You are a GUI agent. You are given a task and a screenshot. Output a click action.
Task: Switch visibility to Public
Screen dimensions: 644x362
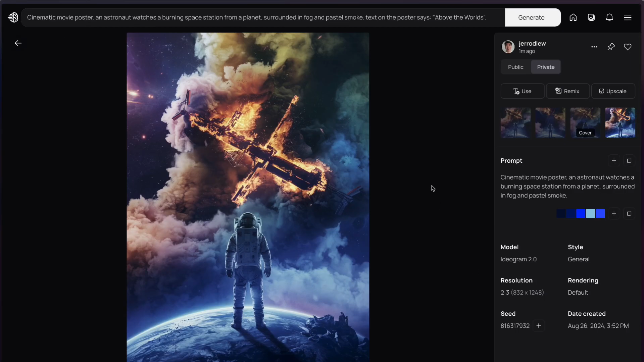pyautogui.click(x=515, y=67)
